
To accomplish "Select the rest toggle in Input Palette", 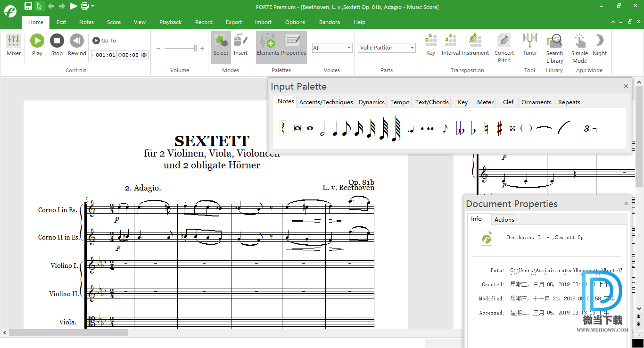I will (x=283, y=128).
